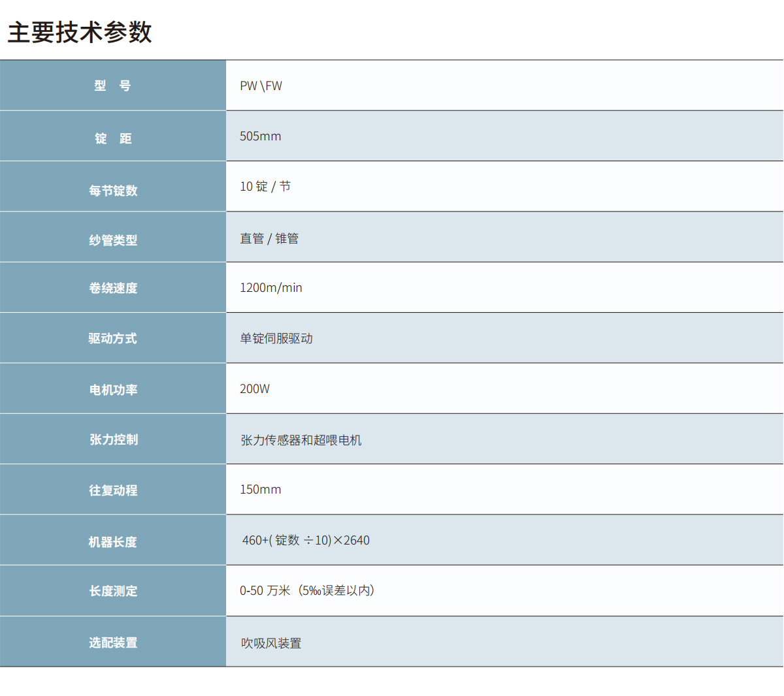784x696 pixels.
Task: Click the 150mm traverse stroke value
Action: click(259, 489)
